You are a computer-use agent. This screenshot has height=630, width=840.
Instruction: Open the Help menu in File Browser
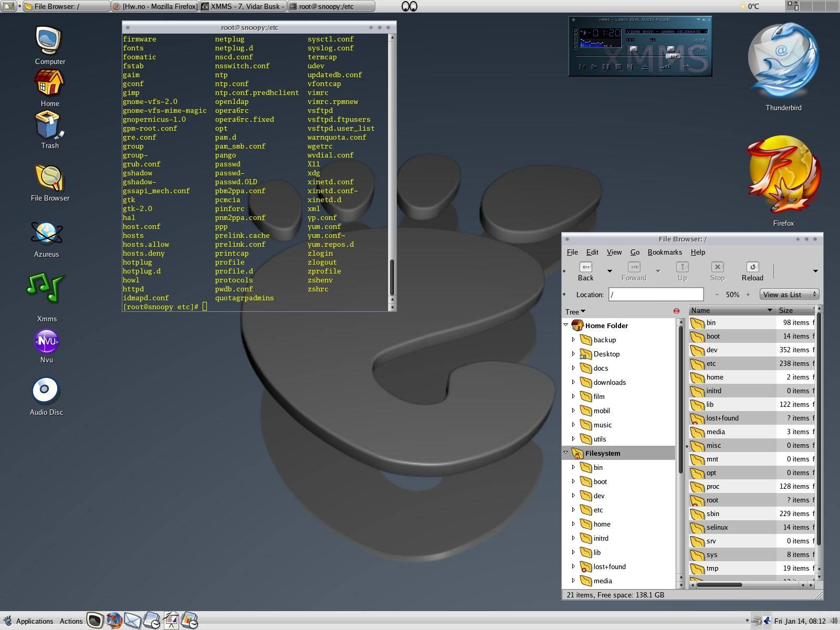coord(698,252)
